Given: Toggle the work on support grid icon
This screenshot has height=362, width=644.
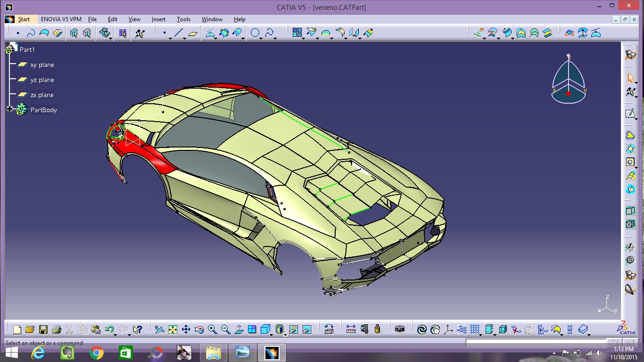Looking at the screenshot, I should 475,329.
